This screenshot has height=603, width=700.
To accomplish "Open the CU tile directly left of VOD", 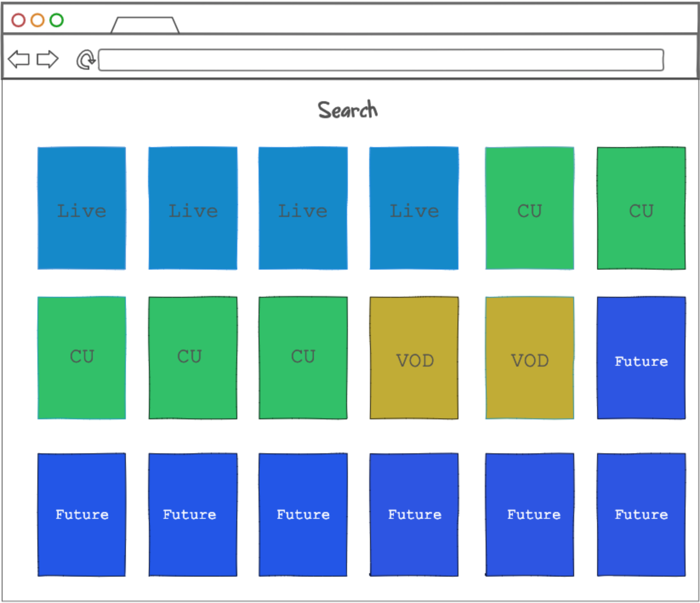I will pyautogui.click(x=303, y=358).
